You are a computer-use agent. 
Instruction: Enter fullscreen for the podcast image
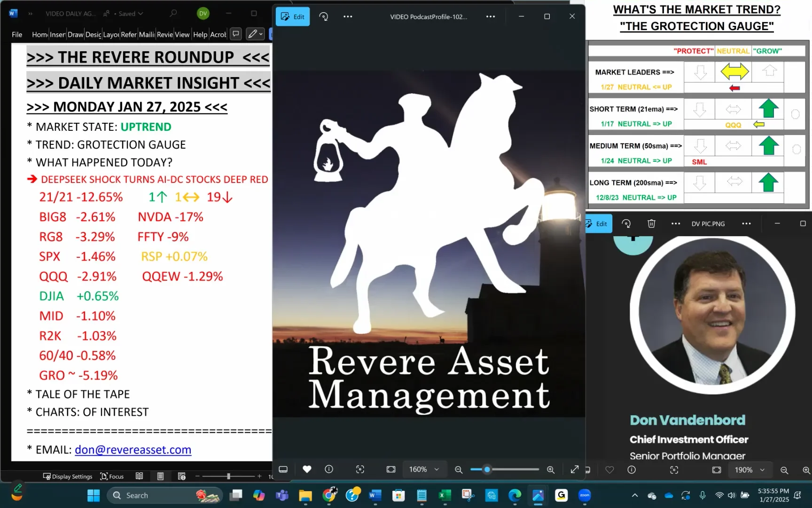(x=574, y=469)
